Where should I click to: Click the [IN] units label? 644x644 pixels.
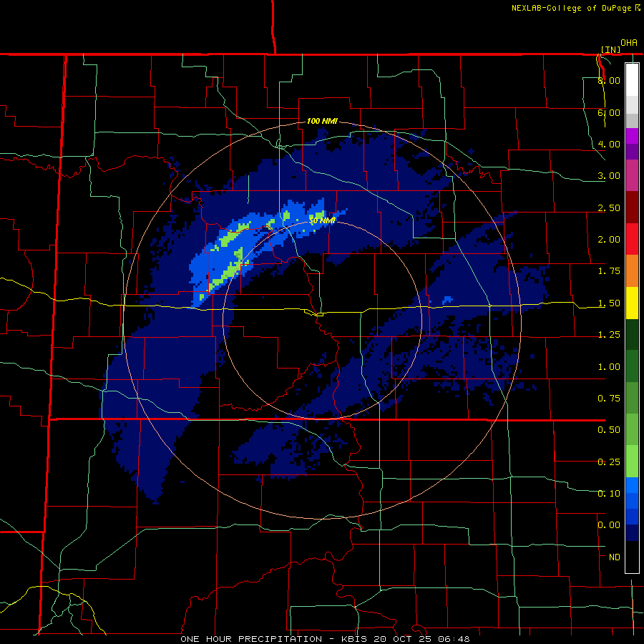[611, 49]
